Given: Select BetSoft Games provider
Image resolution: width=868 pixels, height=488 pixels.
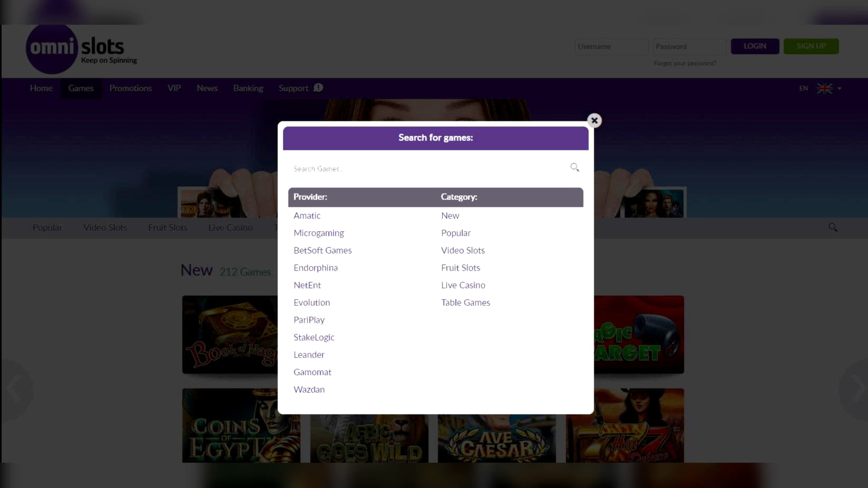Looking at the screenshot, I should click(x=323, y=250).
